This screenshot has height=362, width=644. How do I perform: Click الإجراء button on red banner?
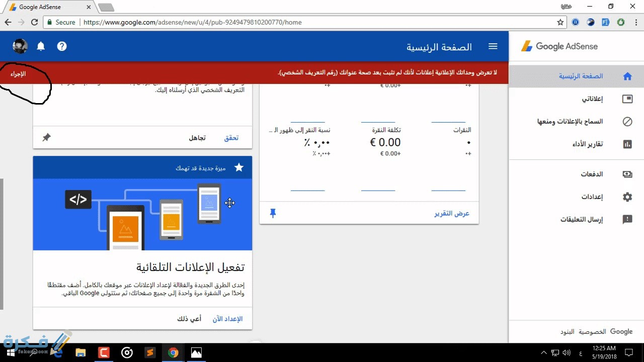(18, 74)
